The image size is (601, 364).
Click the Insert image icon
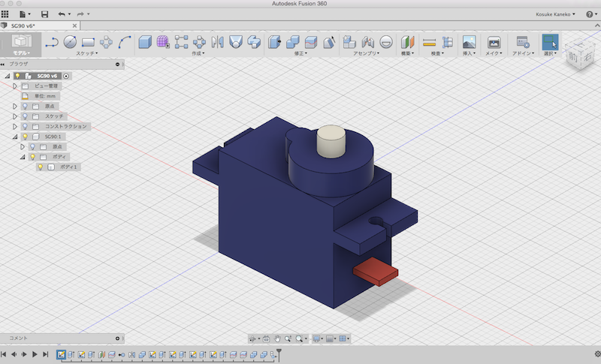tap(469, 42)
